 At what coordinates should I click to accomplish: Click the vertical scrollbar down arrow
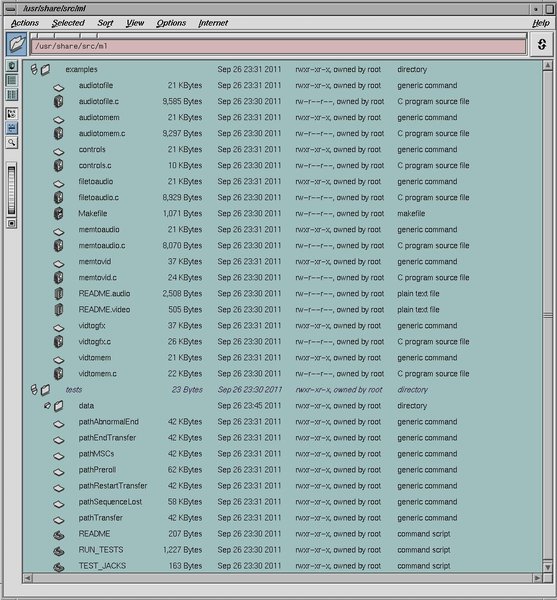(x=547, y=567)
